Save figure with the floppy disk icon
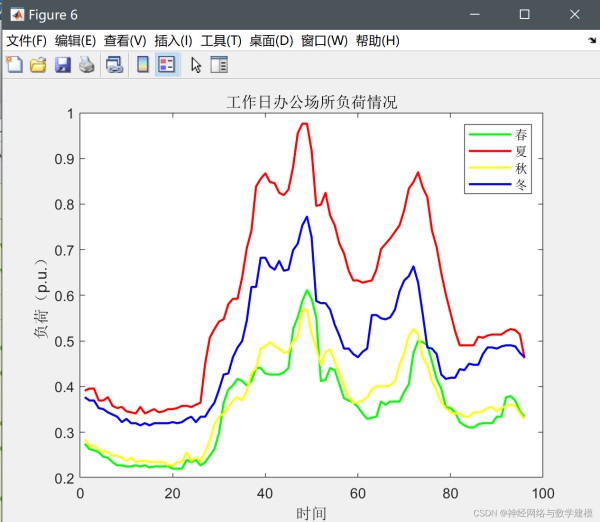600x522 pixels. pyautogui.click(x=63, y=65)
